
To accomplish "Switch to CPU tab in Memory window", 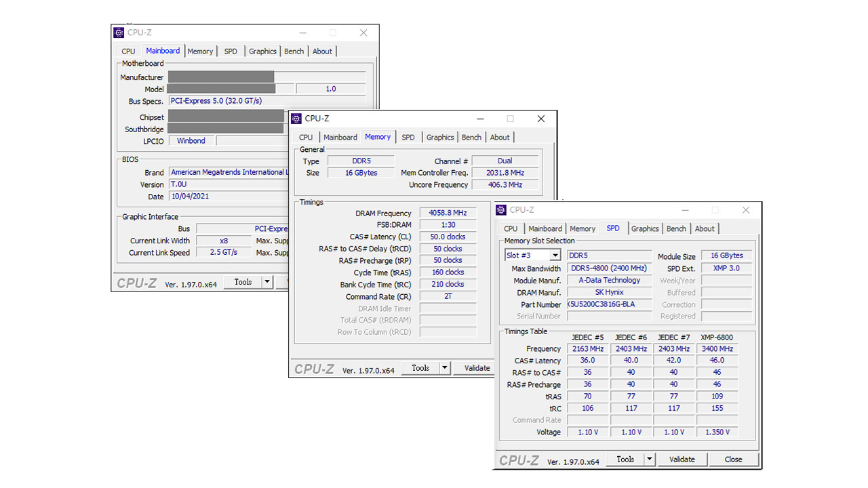I will (306, 138).
